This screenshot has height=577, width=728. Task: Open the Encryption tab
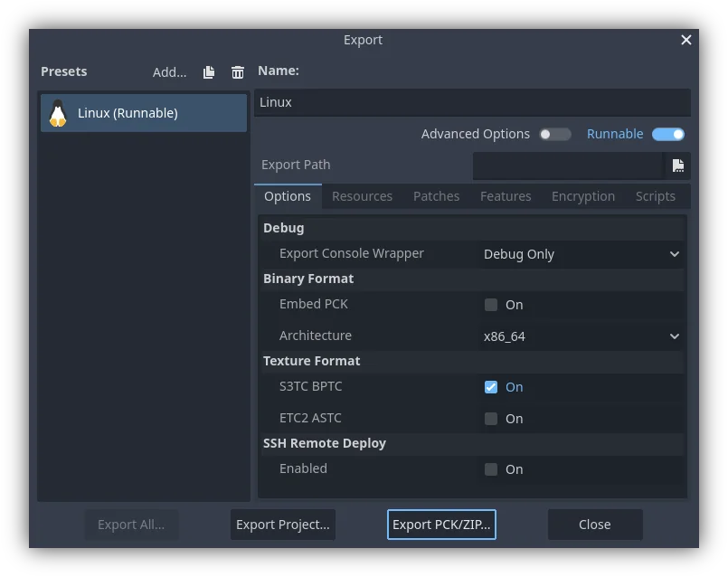(582, 196)
